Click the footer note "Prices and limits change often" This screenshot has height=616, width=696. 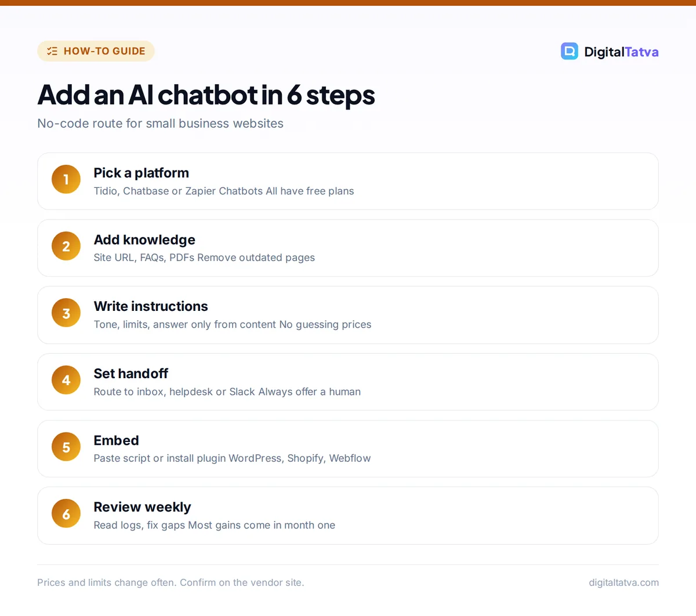tap(107, 582)
